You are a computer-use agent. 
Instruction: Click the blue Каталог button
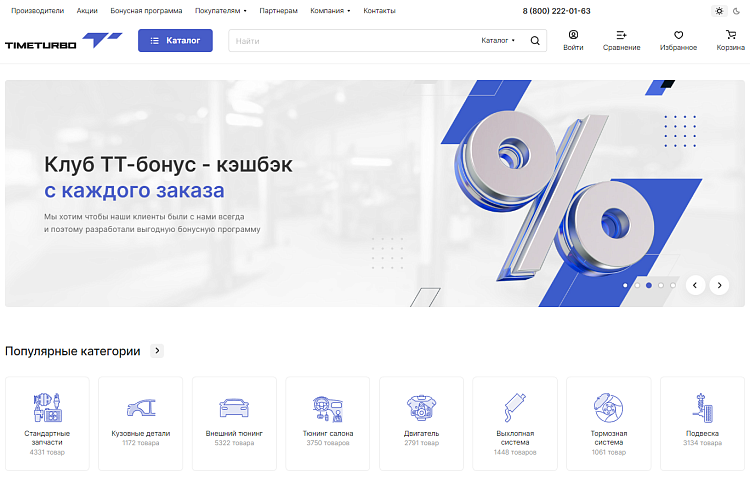(175, 41)
